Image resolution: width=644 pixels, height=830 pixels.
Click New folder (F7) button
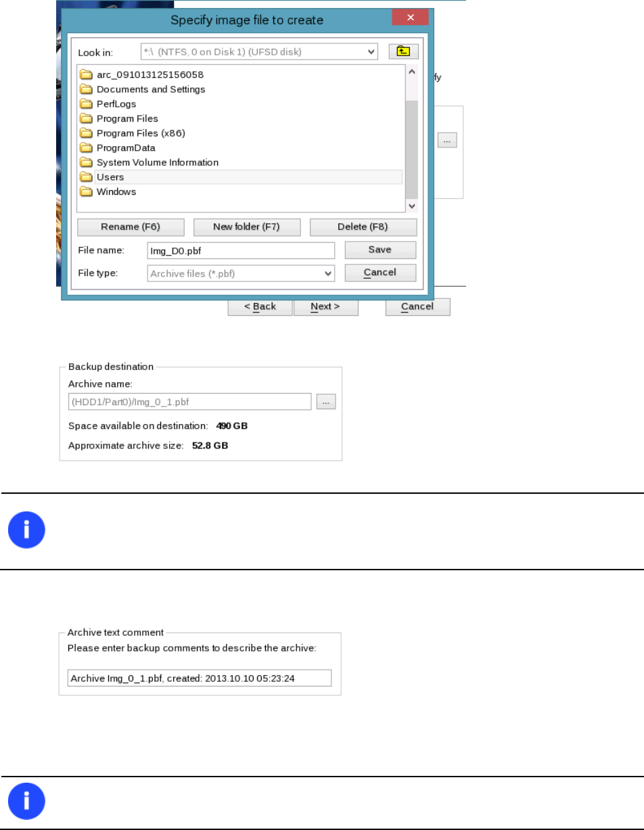[x=247, y=227]
